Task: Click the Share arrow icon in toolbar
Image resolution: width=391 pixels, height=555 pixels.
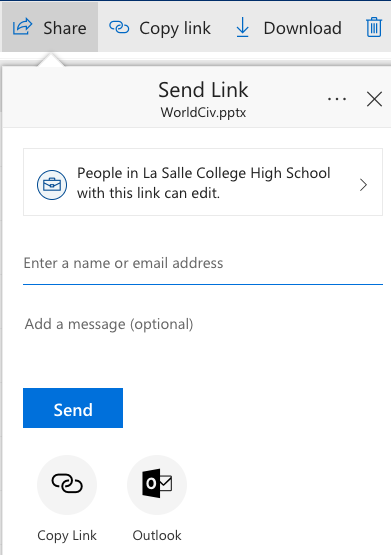Action: [x=22, y=27]
